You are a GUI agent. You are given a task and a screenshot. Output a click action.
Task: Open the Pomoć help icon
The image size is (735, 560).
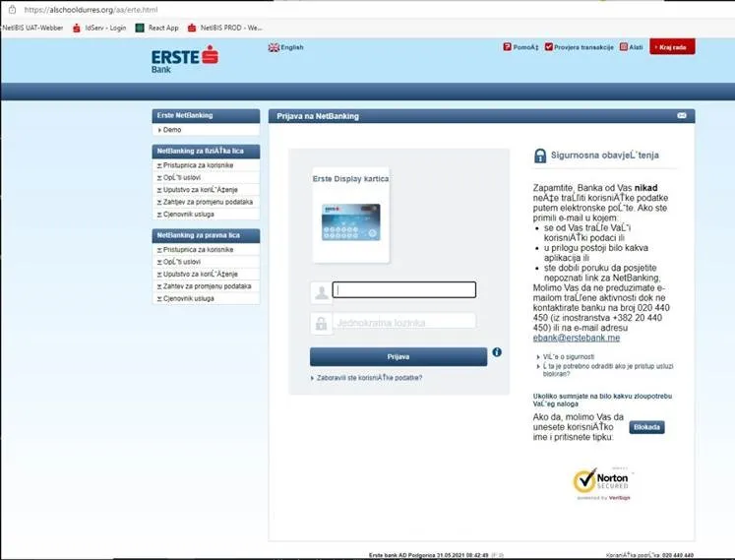pos(507,47)
